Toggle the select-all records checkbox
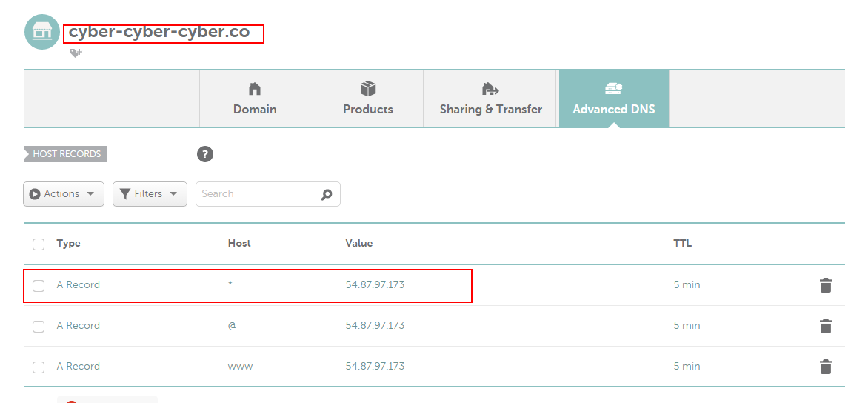 39,244
